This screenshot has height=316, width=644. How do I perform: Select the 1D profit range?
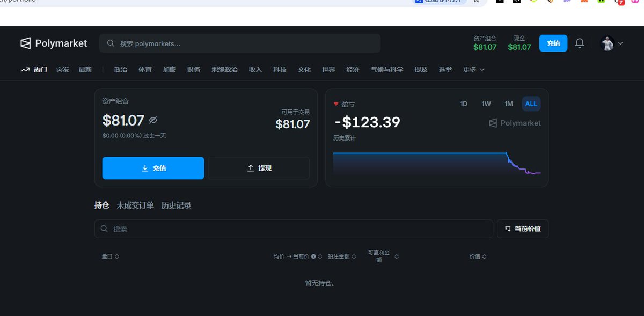pos(464,104)
